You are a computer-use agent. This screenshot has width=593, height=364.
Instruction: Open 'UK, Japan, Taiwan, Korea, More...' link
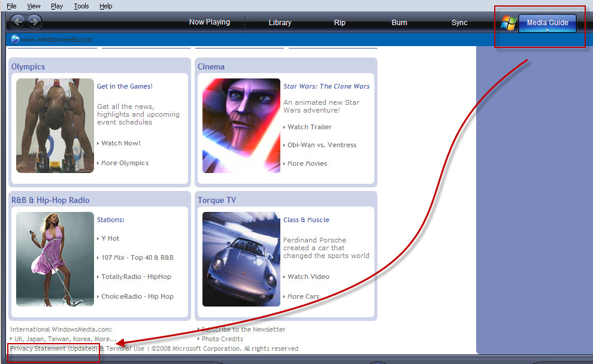click(65, 339)
